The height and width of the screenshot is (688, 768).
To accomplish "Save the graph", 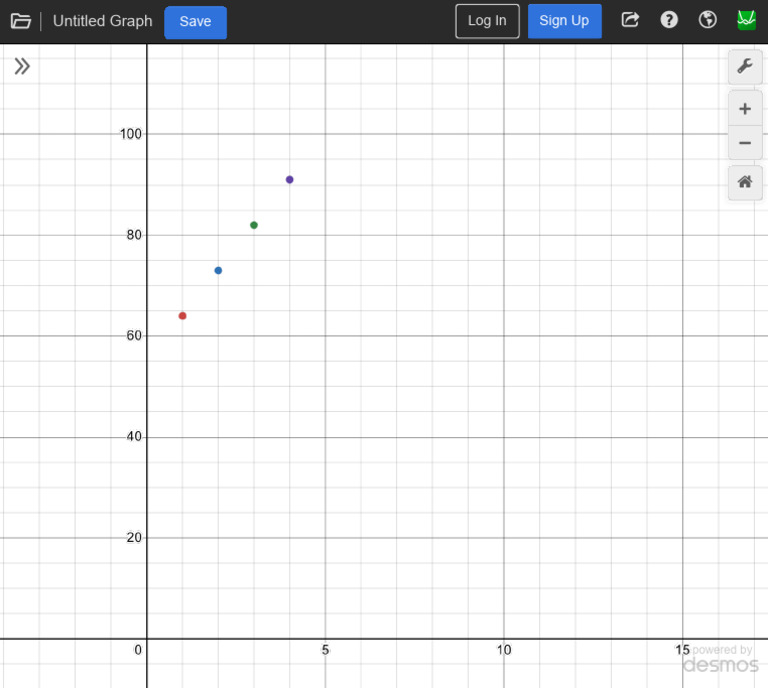I will [x=195, y=22].
